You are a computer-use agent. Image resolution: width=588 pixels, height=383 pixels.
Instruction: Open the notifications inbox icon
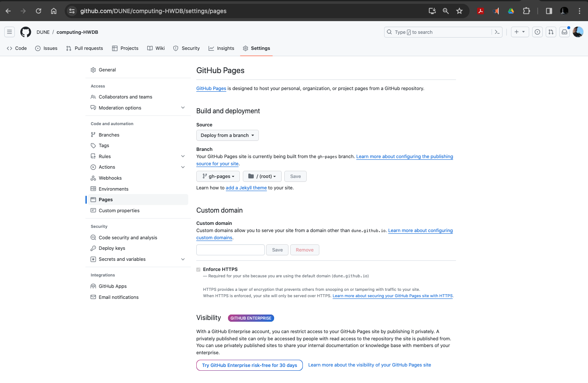point(564,32)
